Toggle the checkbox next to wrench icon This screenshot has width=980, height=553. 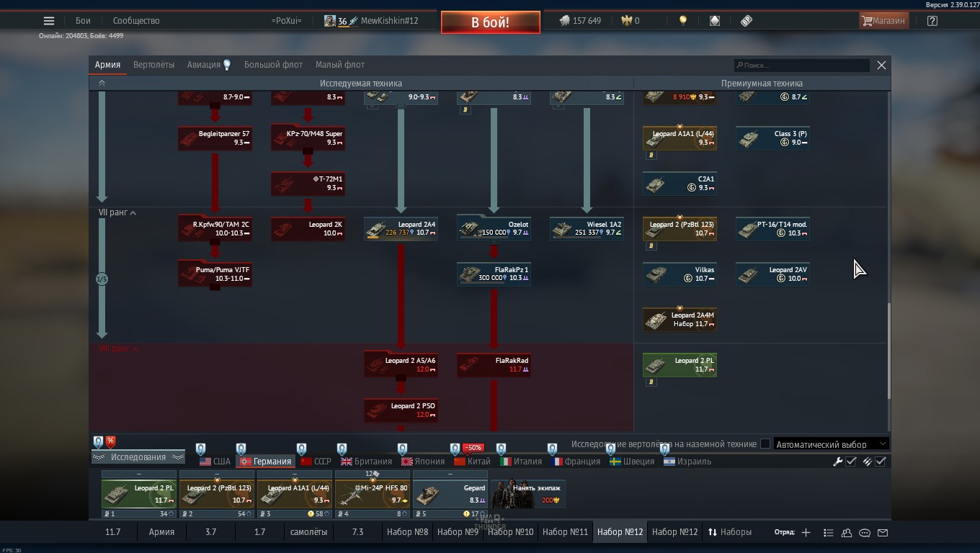(x=851, y=462)
